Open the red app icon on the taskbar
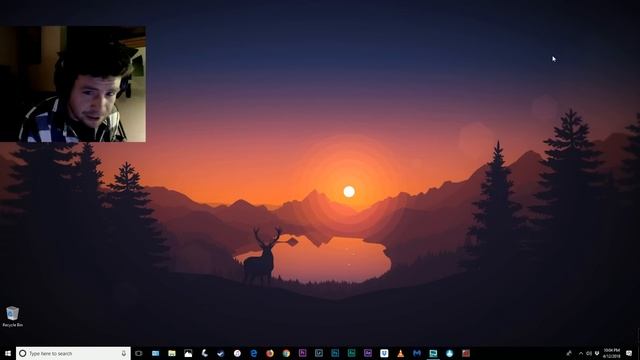This screenshot has width=640, height=360. point(466,353)
